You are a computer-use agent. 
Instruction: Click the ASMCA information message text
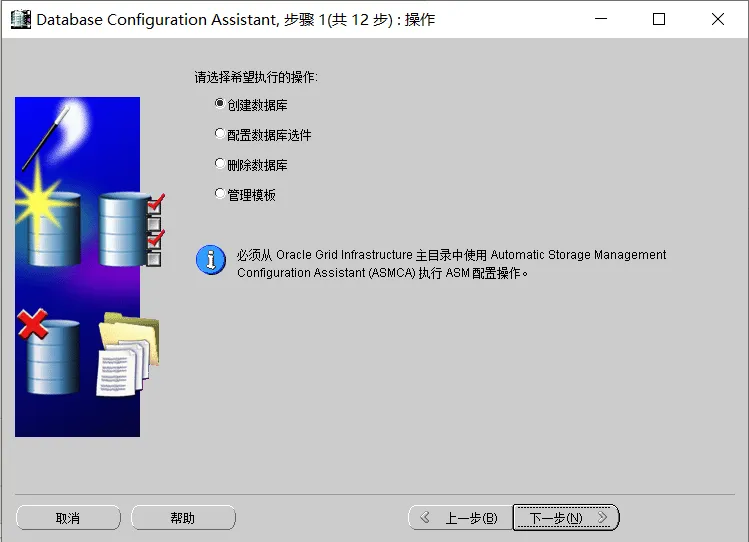click(451, 264)
